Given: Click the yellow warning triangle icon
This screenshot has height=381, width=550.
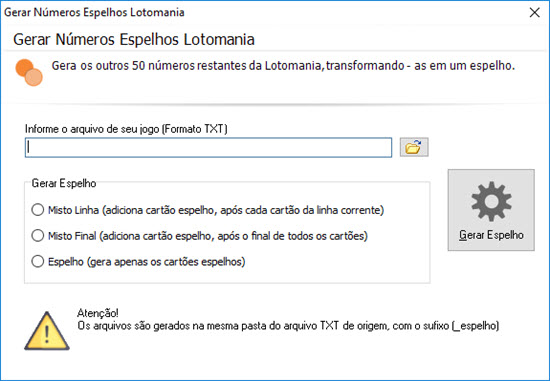Looking at the screenshot, I should (x=47, y=331).
